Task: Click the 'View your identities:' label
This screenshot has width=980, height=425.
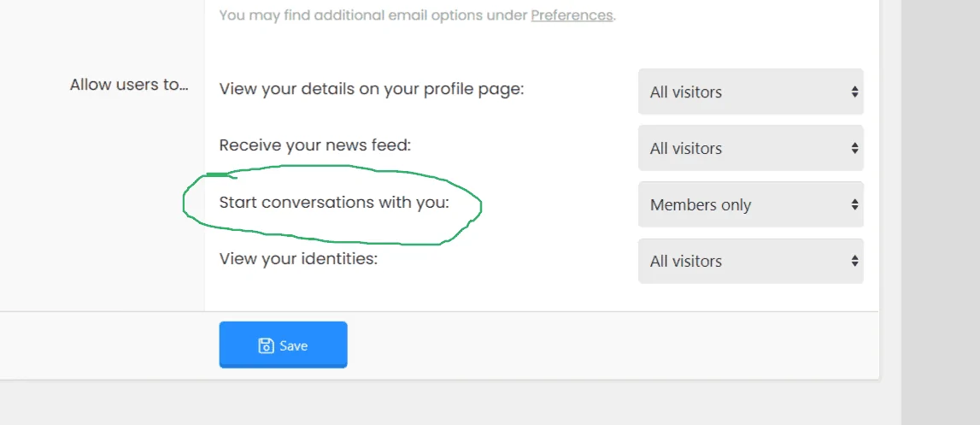Action: pos(299,258)
